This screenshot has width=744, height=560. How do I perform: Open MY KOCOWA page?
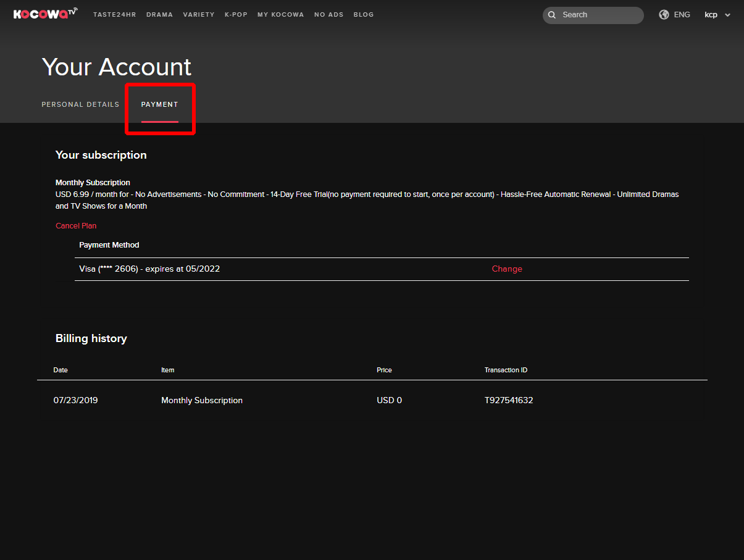click(x=281, y=15)
